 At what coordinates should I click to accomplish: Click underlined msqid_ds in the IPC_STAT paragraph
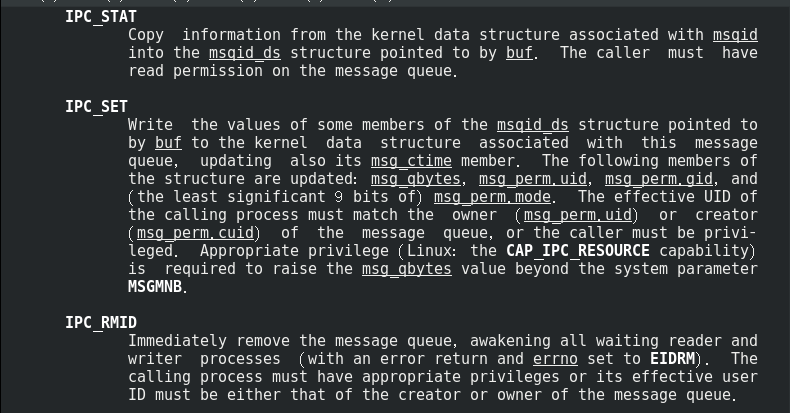[x=245, y=53]
